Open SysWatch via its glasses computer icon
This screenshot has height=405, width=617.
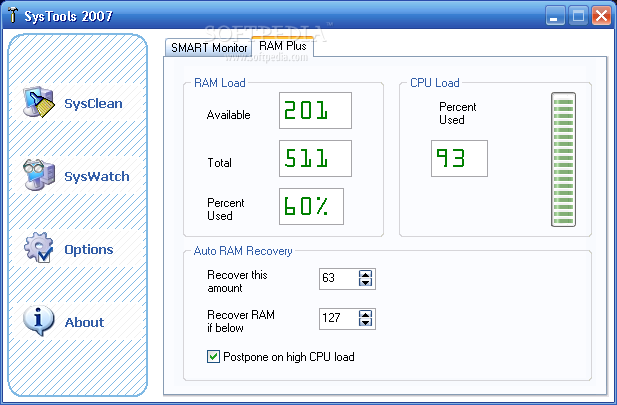pyautogui.click(x=39, y=175)
